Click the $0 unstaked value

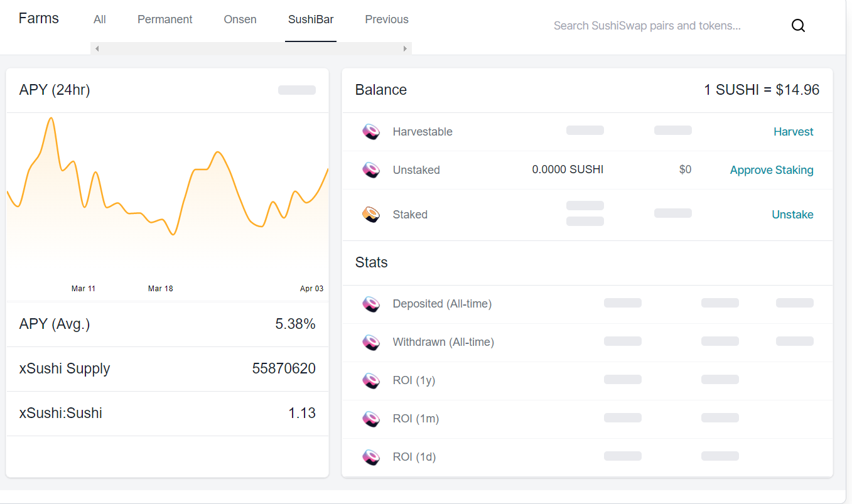coord(685,170)
